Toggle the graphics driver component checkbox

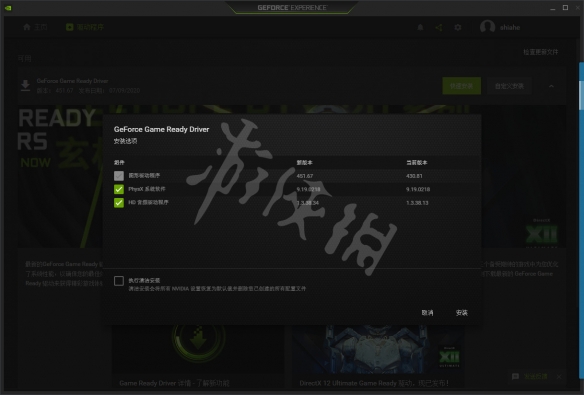[119, 176]
